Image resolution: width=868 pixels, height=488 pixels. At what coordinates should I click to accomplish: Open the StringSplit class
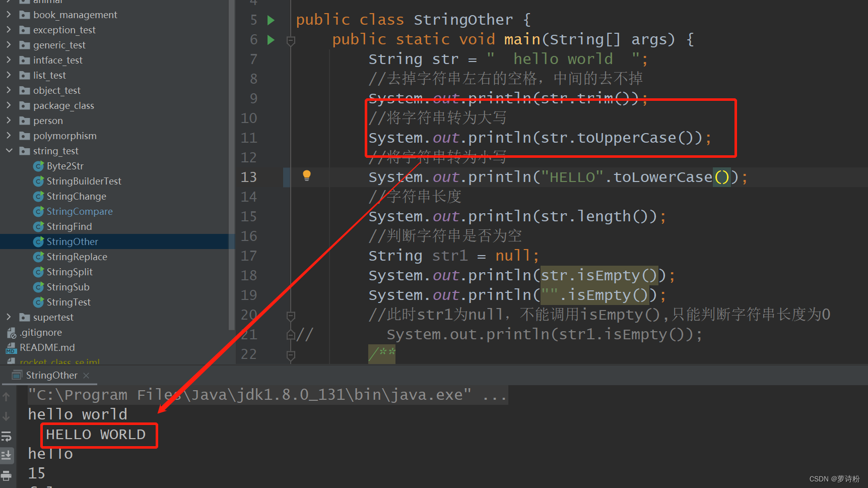(70, 272)
